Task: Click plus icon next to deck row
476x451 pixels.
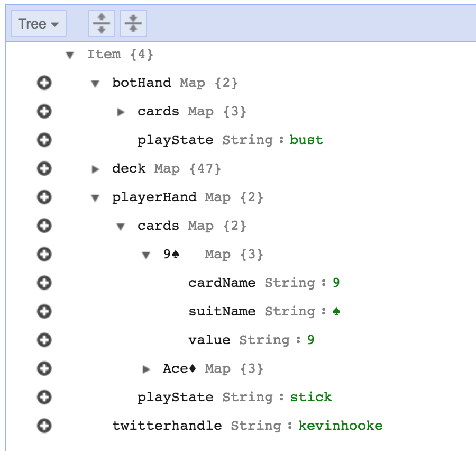Action: pos(44,169)
